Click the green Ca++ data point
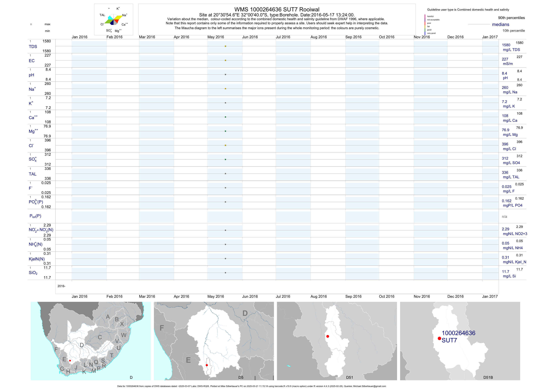Image resolution: width=554 pixels, height=392 pixels. pyautogui.click(x=225, y=117)
